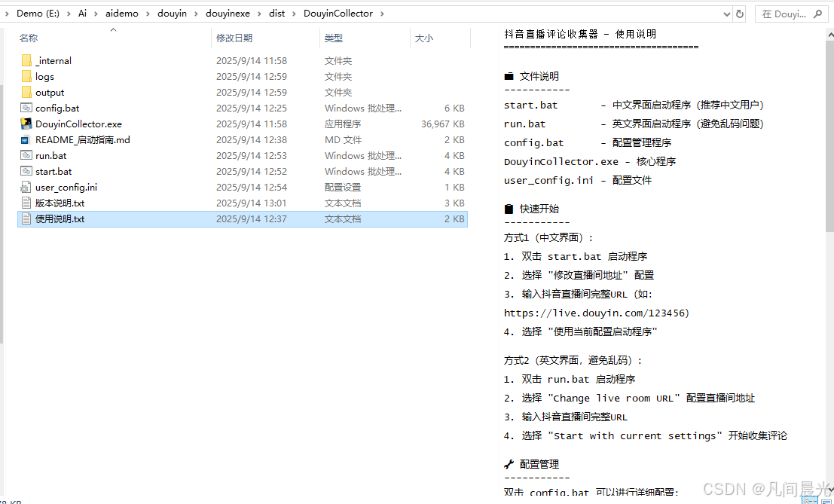Click the date 2025/9/14 12:52 of start.bat

[x=252, y=171]
